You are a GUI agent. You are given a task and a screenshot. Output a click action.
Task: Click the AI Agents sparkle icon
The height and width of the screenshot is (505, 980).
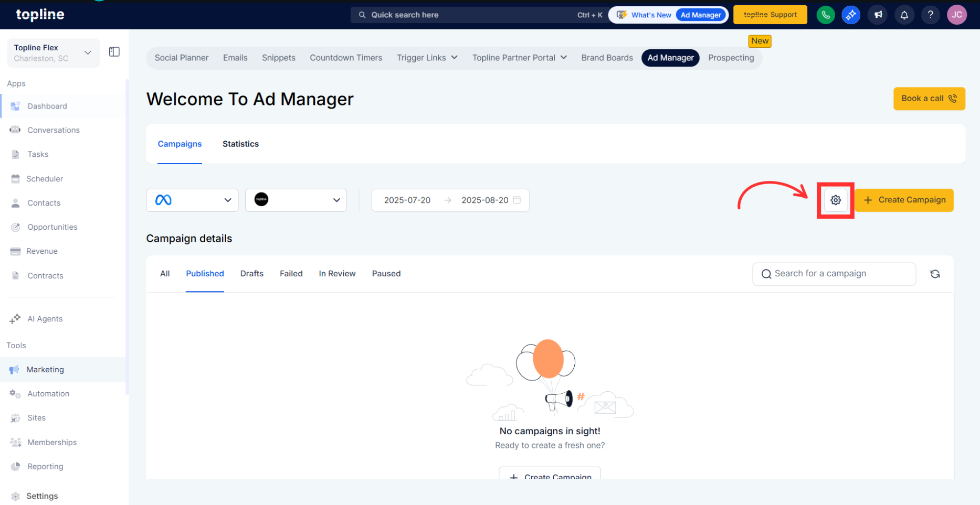(x=15, y=319)
